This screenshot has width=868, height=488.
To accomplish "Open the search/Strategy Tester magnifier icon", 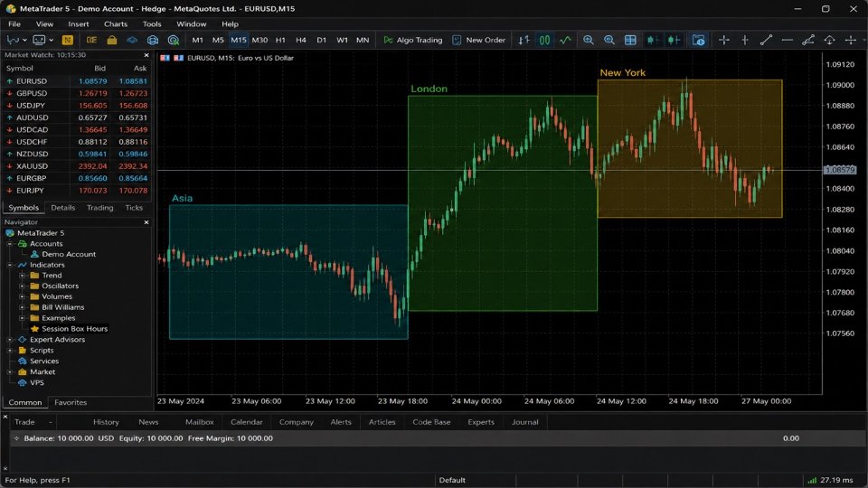I will tap(174, 40).
